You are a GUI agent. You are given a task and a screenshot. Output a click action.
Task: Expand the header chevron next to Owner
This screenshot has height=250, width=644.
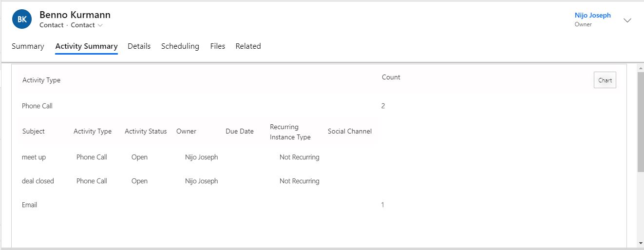click(x=627, y=20)
